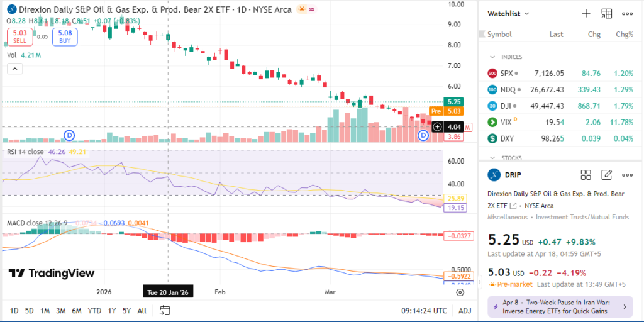644x322 pixels.
Task: Toggle the ADJ adjusted data setting
Action: (x=465, y=310)
